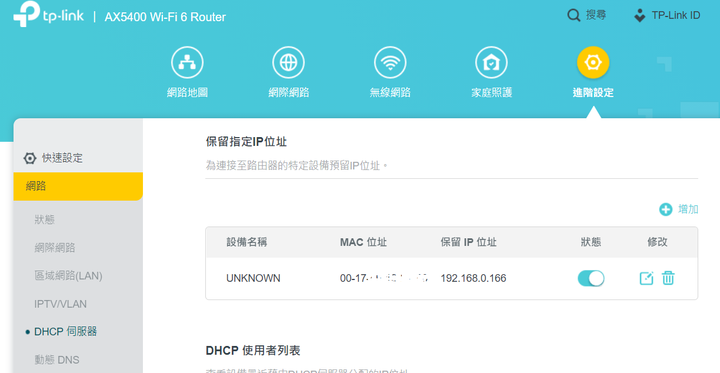
Task: Click the TP-Link ID account icon
Action: 639,16
